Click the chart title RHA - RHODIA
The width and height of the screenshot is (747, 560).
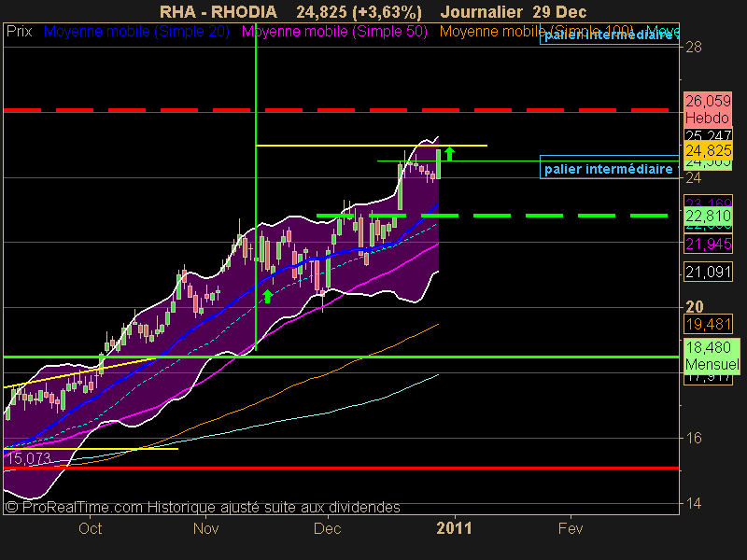coord(218,11)
